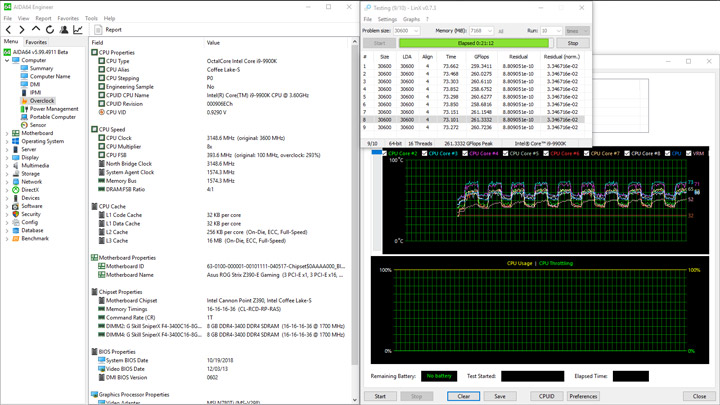
Task: Open the Benchmark tree node
Action: tap(35, 239)
